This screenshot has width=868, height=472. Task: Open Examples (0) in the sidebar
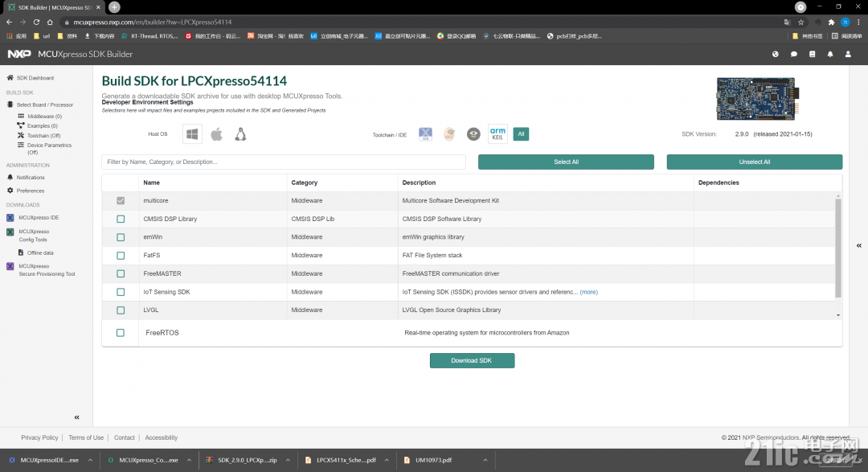point(42,125)
